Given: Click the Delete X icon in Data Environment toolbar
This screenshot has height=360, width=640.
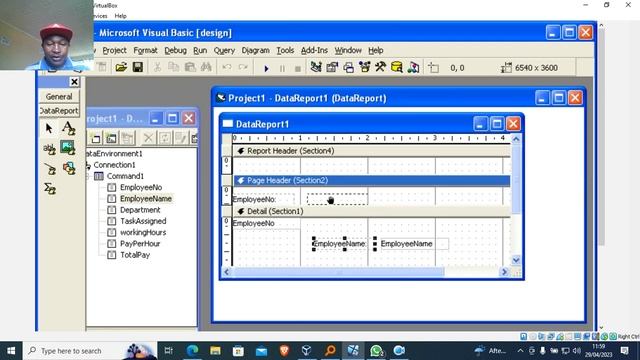Looking at the screenshot, I should (149, 138).
